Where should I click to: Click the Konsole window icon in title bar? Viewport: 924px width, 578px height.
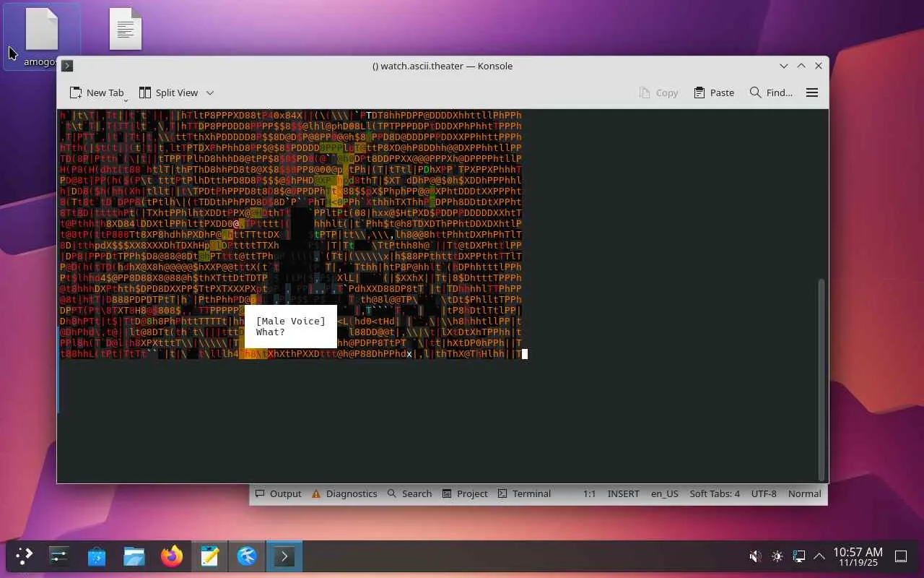click(x=67, y=66)
